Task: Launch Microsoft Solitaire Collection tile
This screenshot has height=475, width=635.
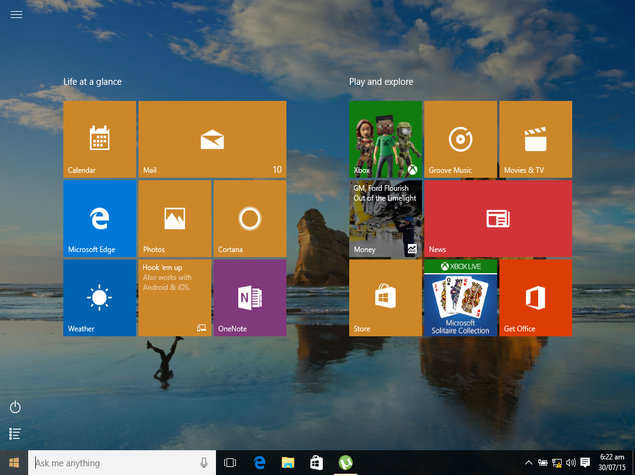Action: point(460,298)
